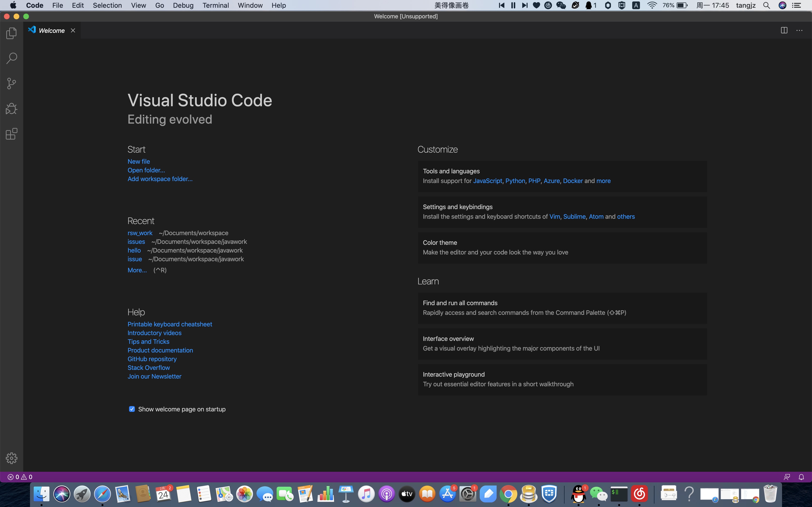The image size is (812, 507).
Task: Open the Selection menu
Action: point(107,5)
